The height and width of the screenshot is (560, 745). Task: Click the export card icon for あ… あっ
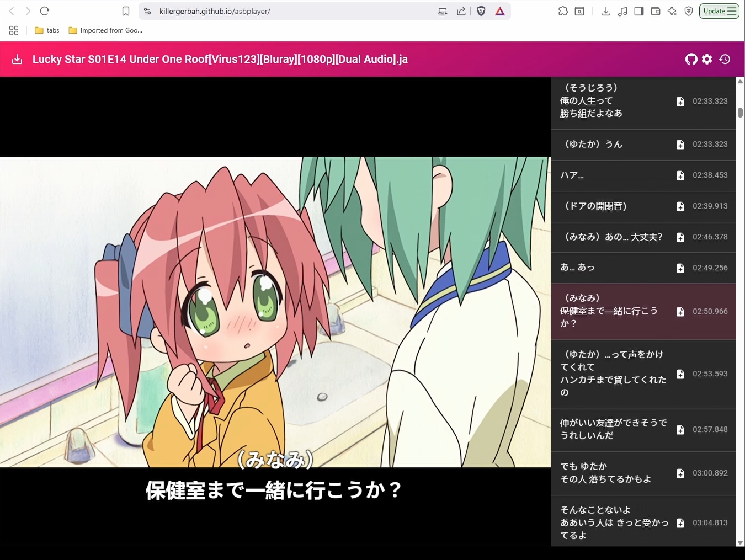point(680,268)
